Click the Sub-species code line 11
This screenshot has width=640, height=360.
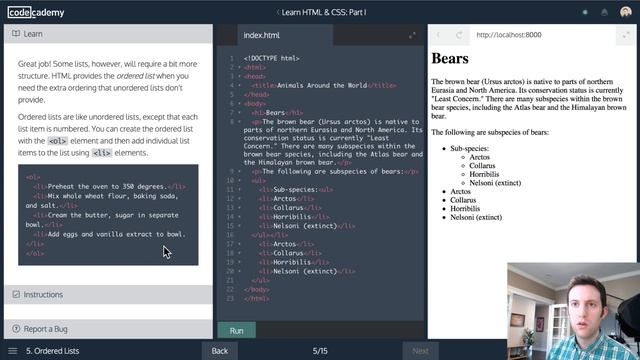click(296, 190)
